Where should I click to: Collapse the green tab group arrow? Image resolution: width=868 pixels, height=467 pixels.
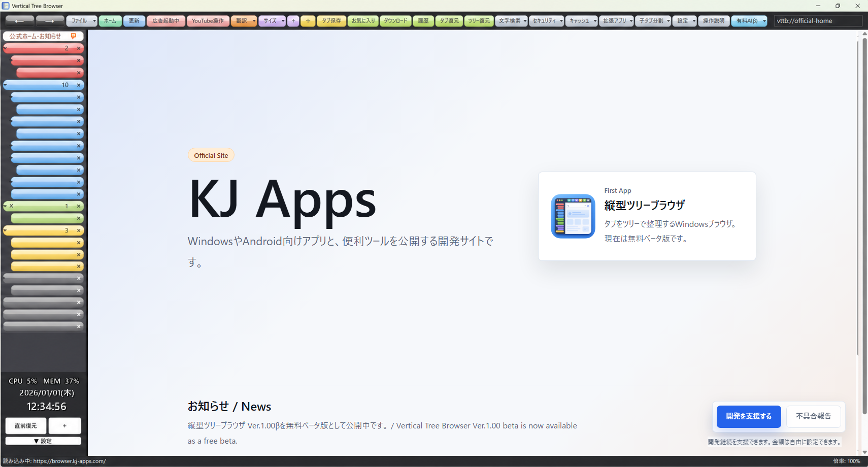[x=6, y=206]
